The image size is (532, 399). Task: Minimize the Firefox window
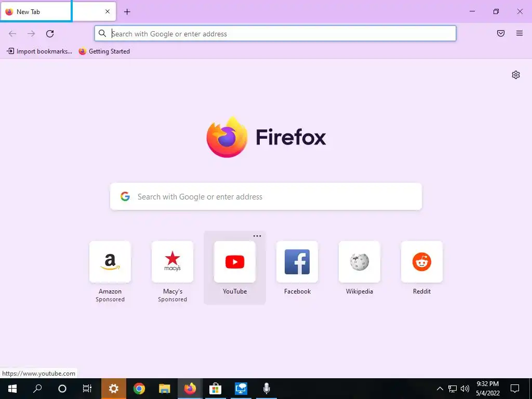(x=472, y=11)
